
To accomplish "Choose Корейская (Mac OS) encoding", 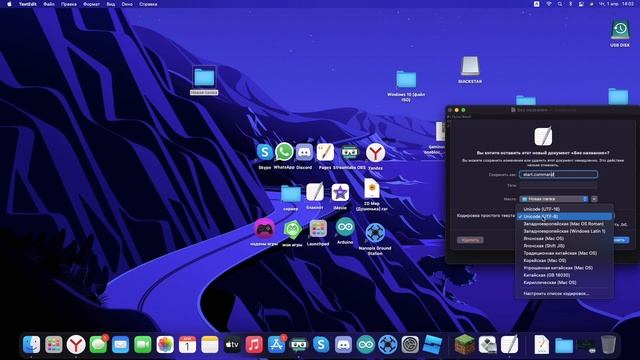I will tap(564, 260).
